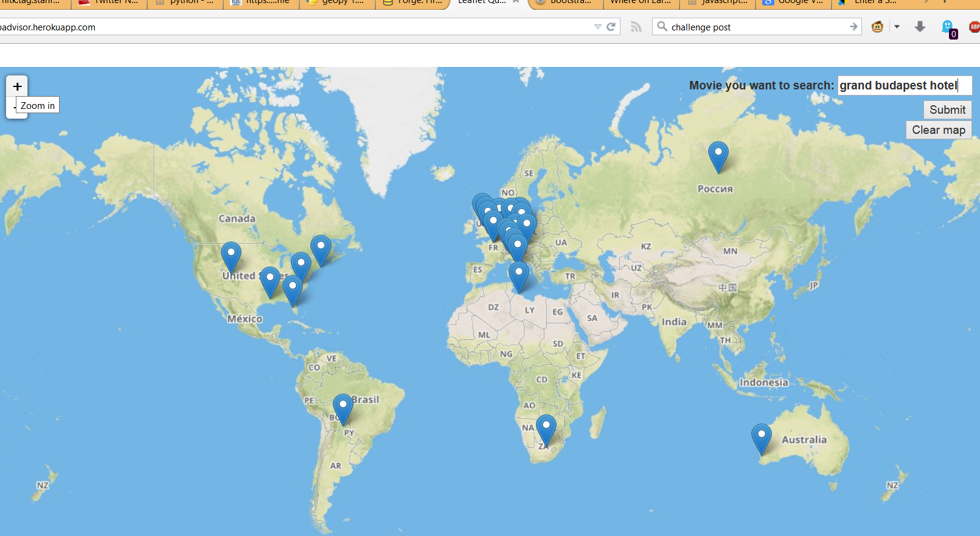Image resolution: width=980 pixels, height=536 pixels.
Task: Click the Clear map button
Action: [939, 130]
